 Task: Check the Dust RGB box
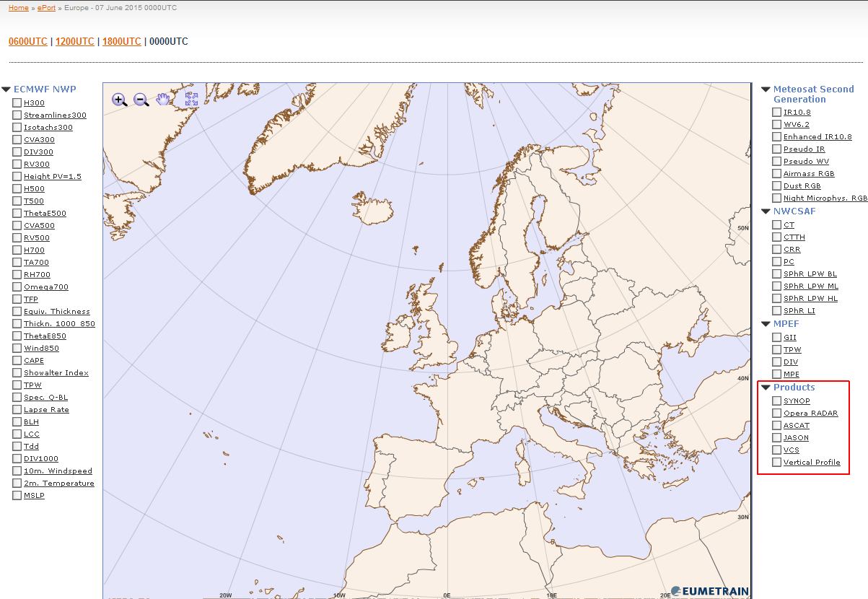click(776, 185)
